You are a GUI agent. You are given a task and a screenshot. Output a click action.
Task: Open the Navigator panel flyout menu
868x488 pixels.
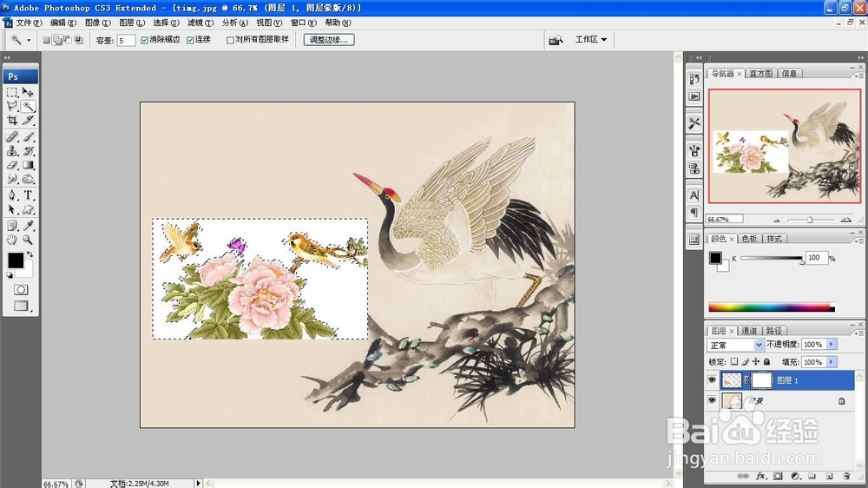pyautogui.click(x=859, y=76)
